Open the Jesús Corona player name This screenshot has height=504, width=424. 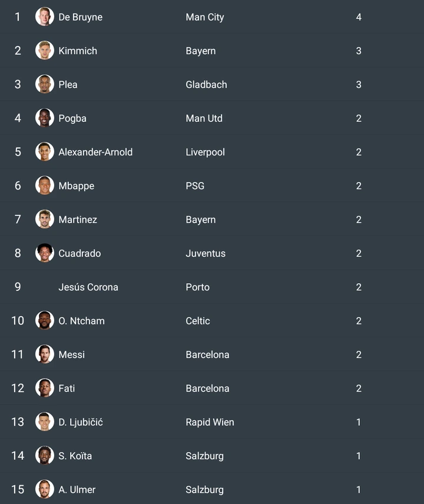click(88, 287)
